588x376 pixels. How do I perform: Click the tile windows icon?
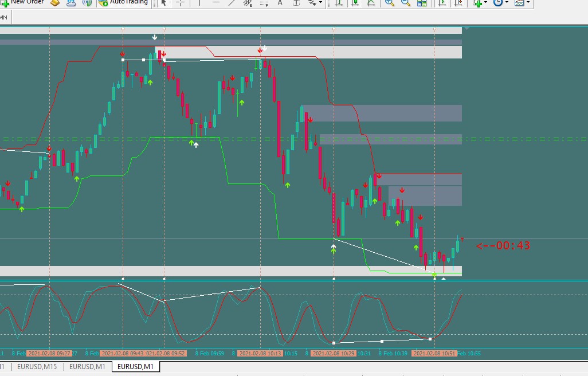pos(422,3)
